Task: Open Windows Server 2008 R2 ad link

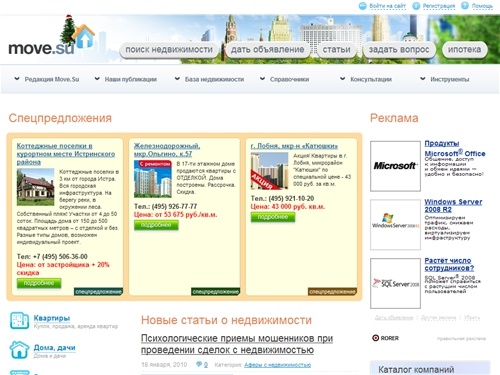Action: (x=453, y=206)
